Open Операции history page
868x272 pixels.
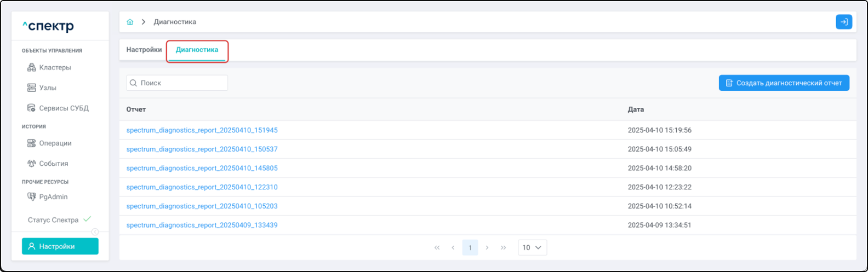pos(55,143)
